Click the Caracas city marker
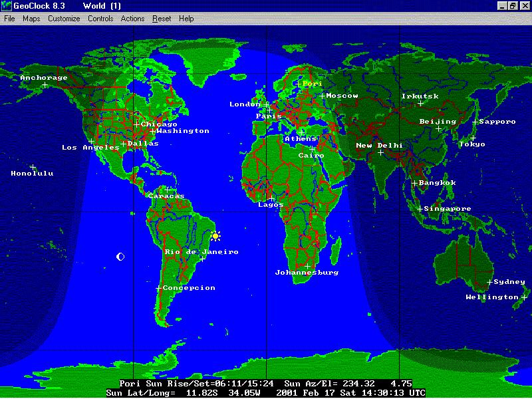The height and width of the screenshot is (399, 532). tap(167, 190)
